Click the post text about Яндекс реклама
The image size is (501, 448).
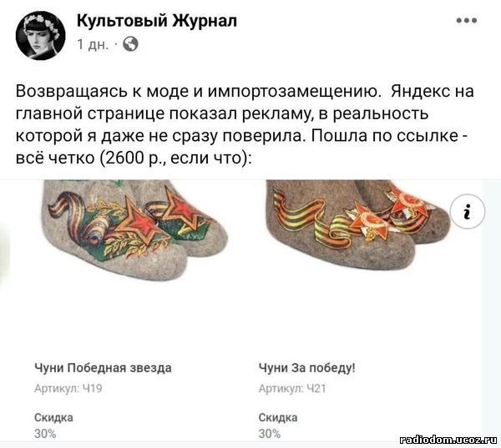click(x=245, y=124)
